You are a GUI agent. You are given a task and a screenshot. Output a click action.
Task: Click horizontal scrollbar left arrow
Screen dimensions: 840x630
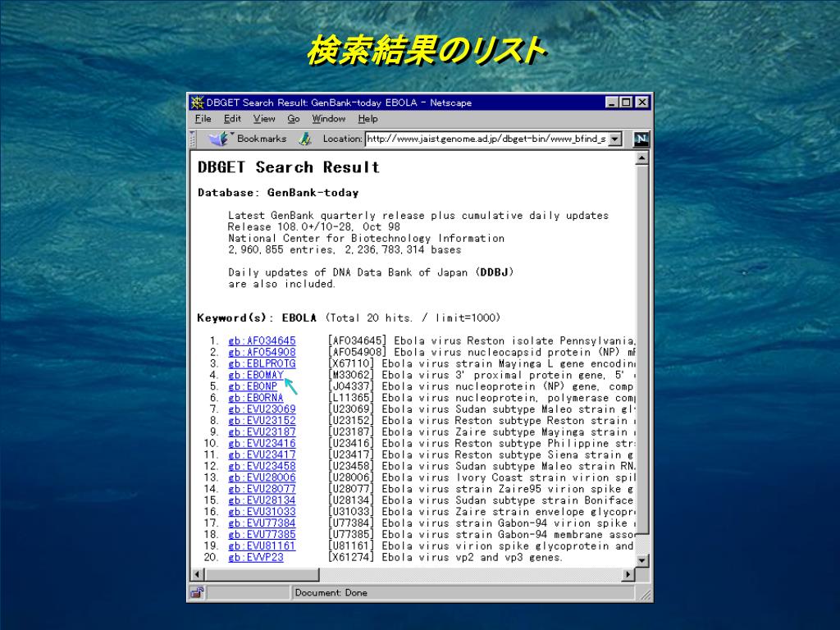(197, 574)
